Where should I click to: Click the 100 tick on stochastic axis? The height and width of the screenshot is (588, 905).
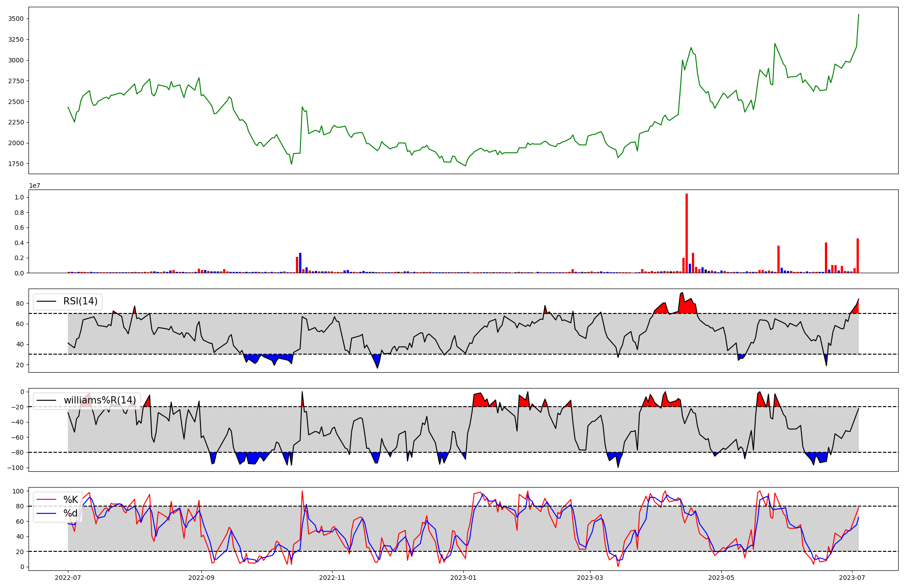tap(18, 491)
